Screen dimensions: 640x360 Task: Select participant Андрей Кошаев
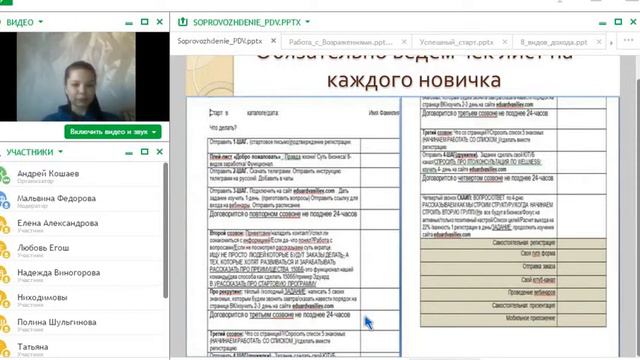point(81,176)
